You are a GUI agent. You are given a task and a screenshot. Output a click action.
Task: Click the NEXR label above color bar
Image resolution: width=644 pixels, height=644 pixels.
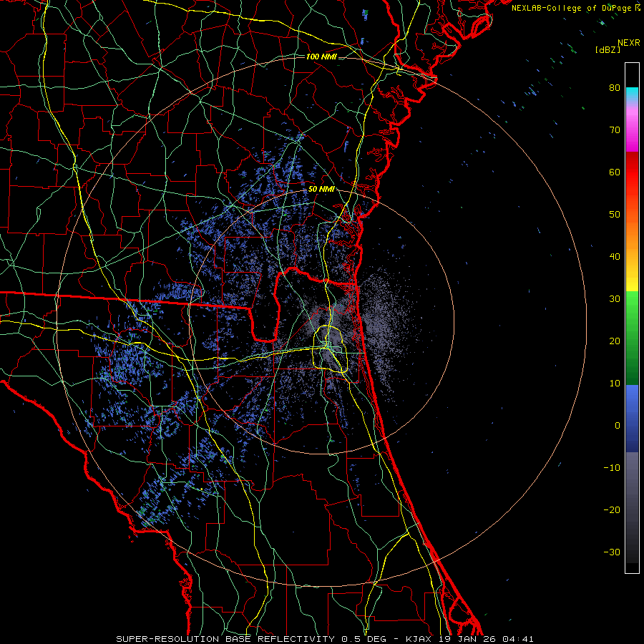[628, 43]
